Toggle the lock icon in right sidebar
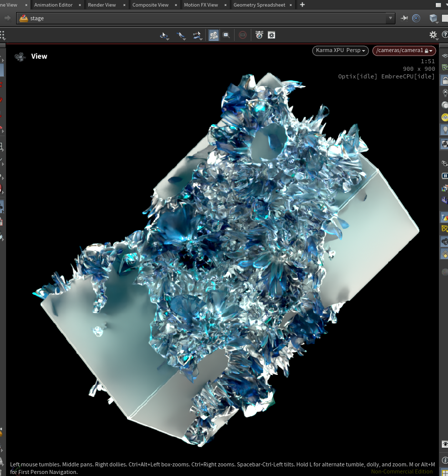This screenshot has width=448, height=476. click(444, 80)
